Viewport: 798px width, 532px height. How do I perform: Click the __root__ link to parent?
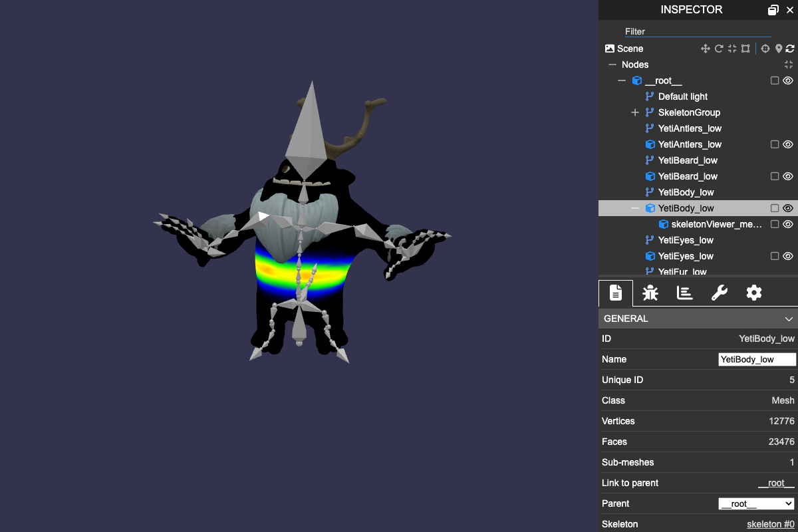(x=776, y=483)
